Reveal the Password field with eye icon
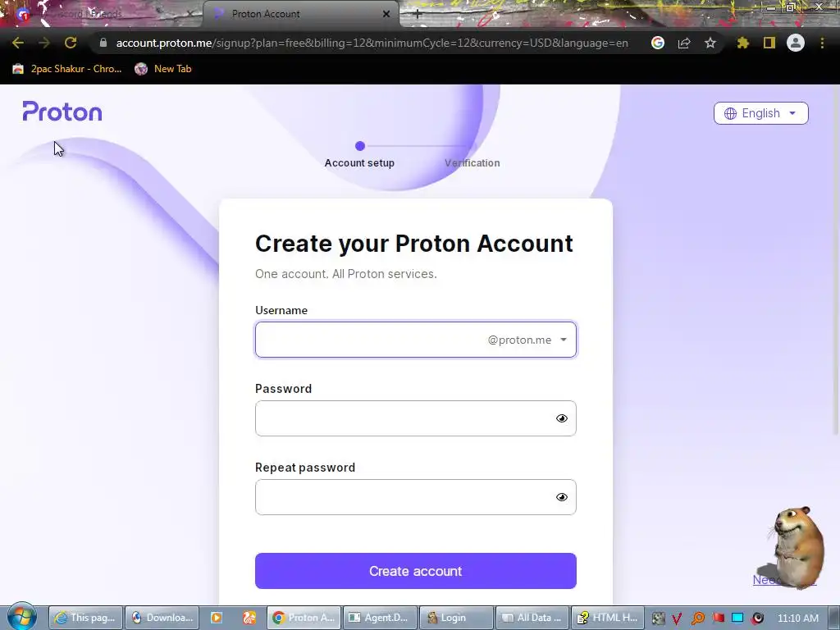Viewport: 840px width, 630px height. coord(561,418)
